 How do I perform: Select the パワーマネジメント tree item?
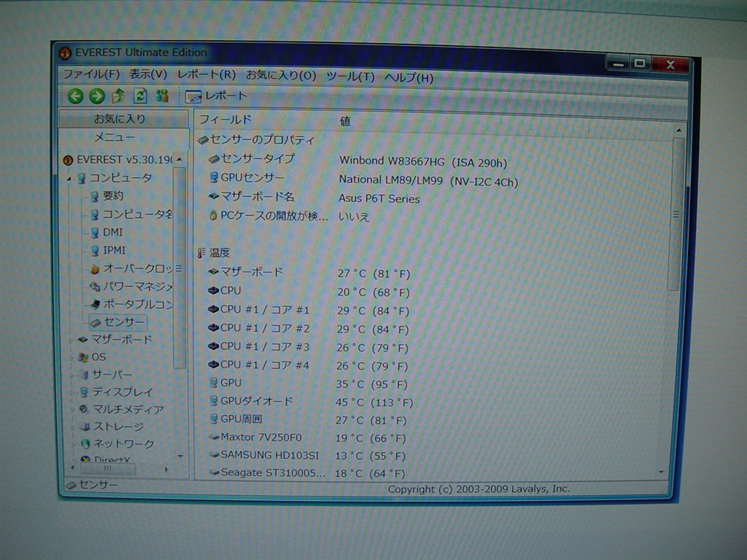(x=131, y=287)
